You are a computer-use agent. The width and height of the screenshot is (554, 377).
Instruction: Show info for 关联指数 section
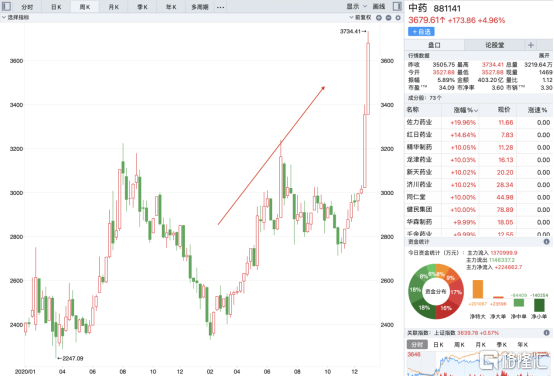(547, 333)
